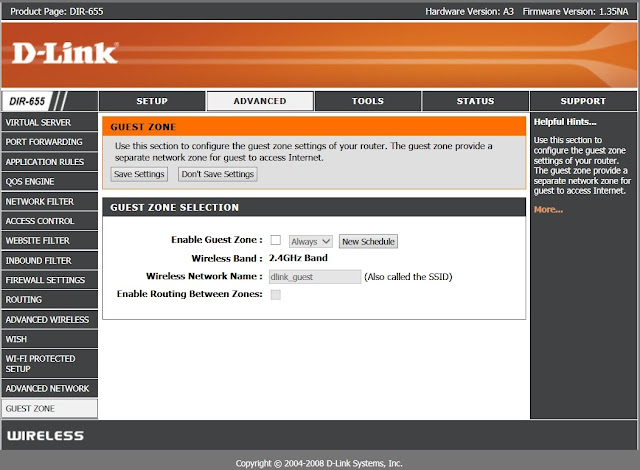Screen dimensions: 640x470
Task: Open Wi-Fi Protected Setup page
Action: (49, 364)
